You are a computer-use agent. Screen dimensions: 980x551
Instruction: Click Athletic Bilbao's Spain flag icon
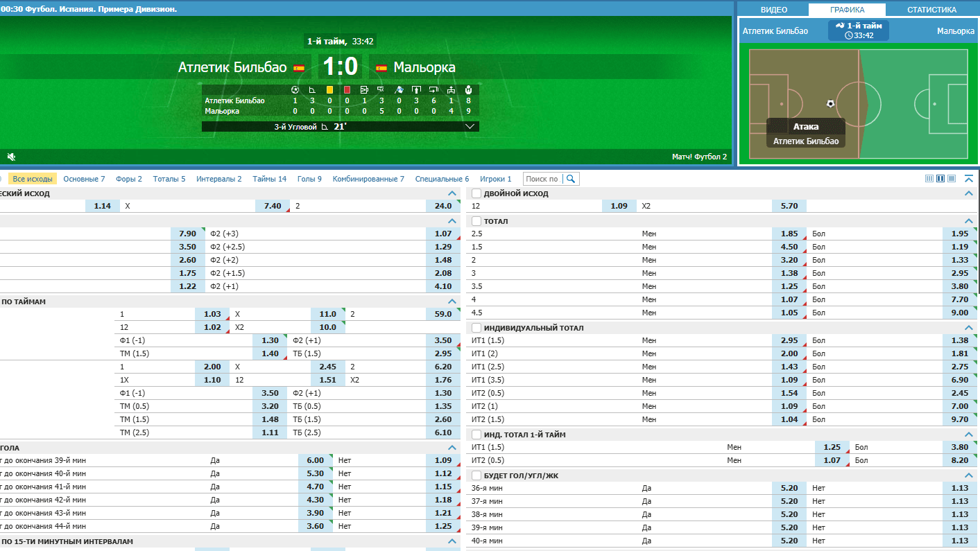tap(299, 68)
